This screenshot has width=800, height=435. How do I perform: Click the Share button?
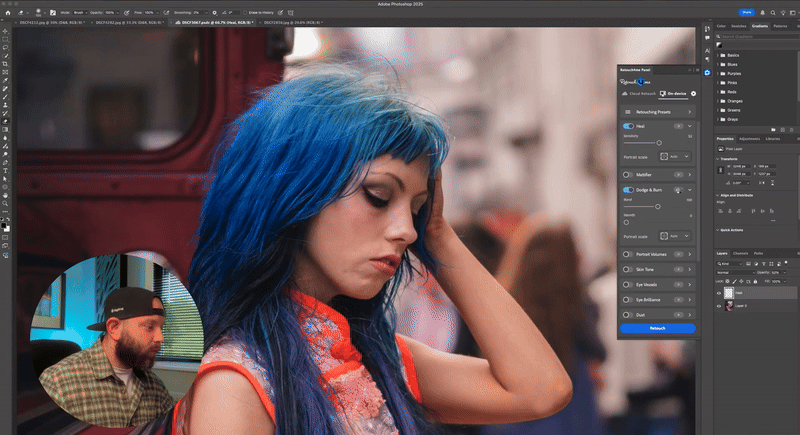[747, 12]
